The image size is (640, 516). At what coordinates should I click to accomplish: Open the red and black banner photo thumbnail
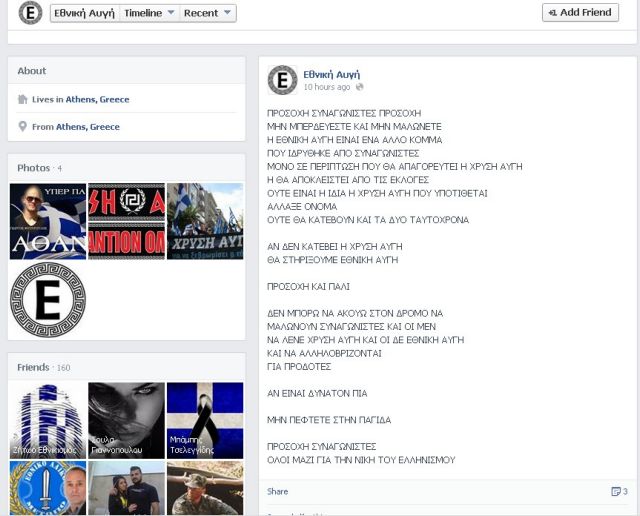click(x=126, y=221)
